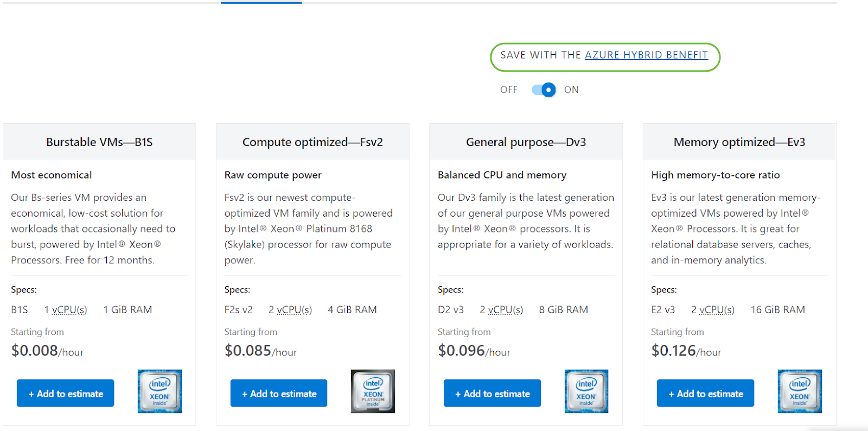
Task: Click the 1 vCPU(s) term in B1S specs
Action: pos(66,309)
